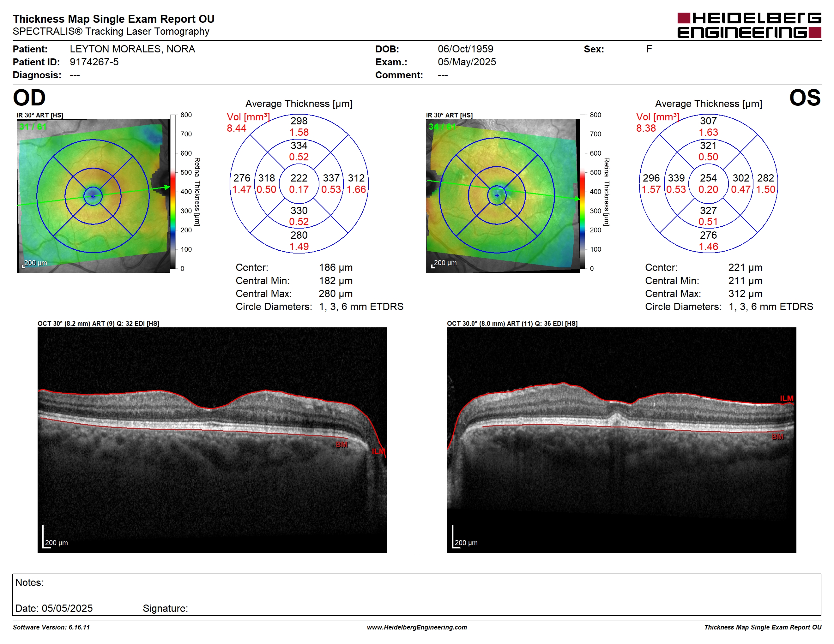Click the OD 'Average Thickness [µm]' heading

[x=299, y=104]
